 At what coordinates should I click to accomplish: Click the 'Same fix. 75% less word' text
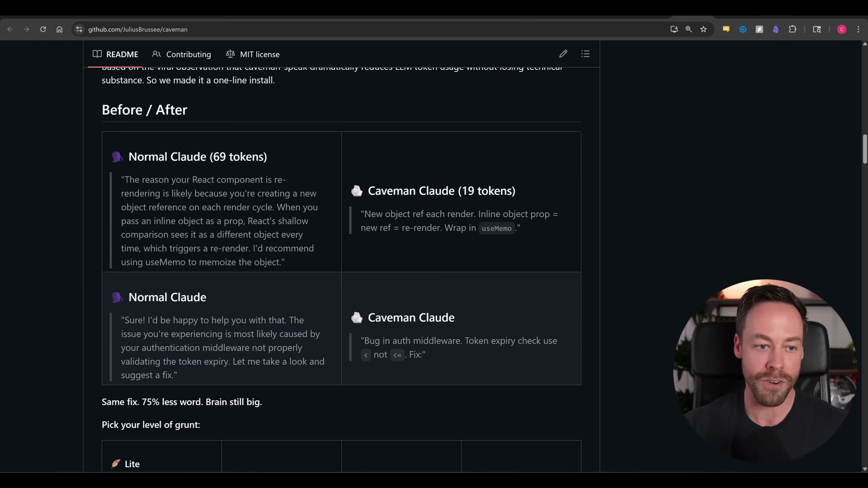point(182,402)
